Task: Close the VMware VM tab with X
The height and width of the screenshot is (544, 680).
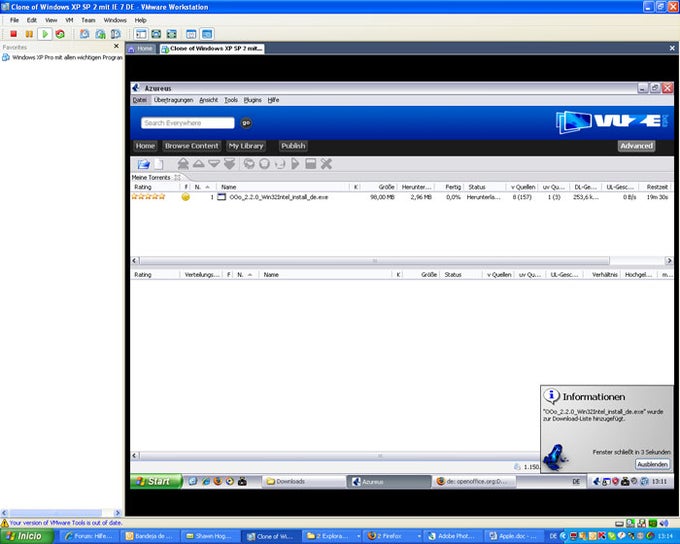Action: pyautogui.click(x=672, y=48)
